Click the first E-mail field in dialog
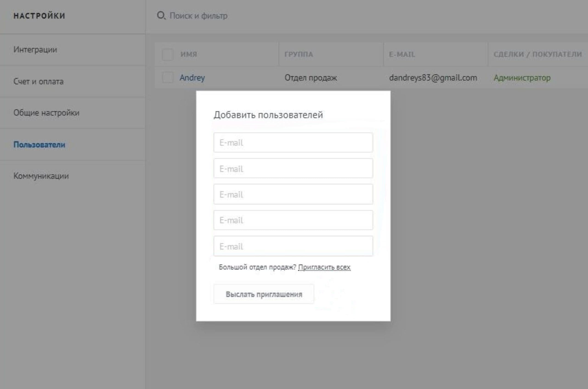The width and height of the screenshot is (588, 389). 293,143
